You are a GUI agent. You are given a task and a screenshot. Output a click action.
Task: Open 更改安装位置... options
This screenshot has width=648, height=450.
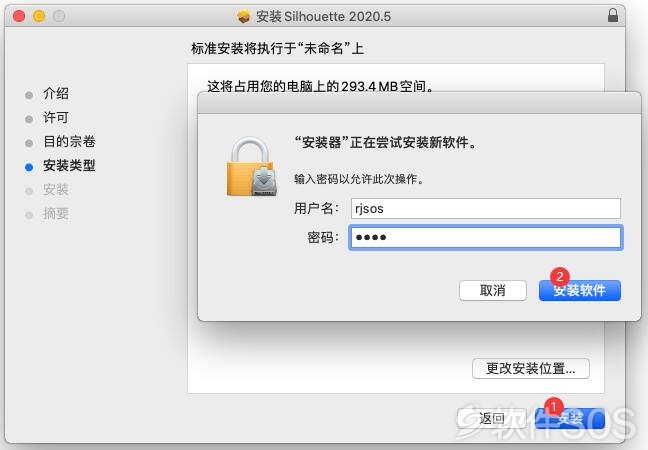coord(531,368)
